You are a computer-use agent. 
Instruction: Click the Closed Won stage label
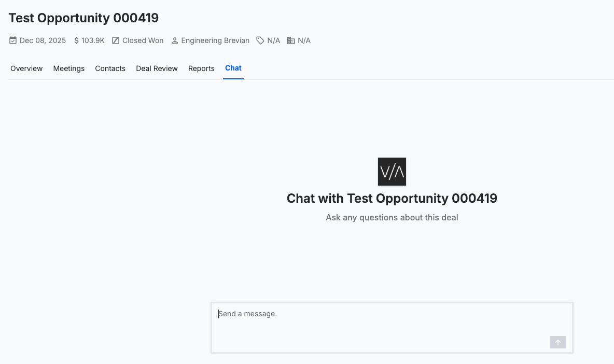coord(143,40)
